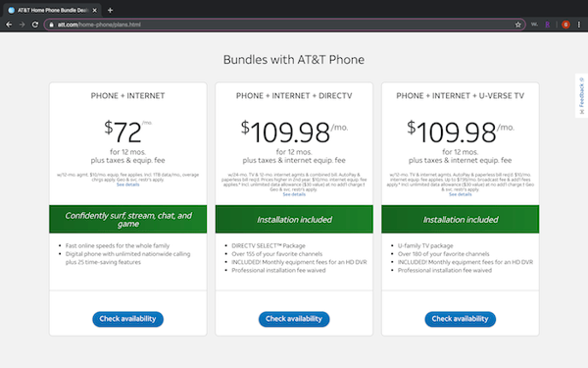Image resolution: width=588 pixels, height=368 pixels.
Task: Click the padlock site security icon
Action: tap(51, 25)
